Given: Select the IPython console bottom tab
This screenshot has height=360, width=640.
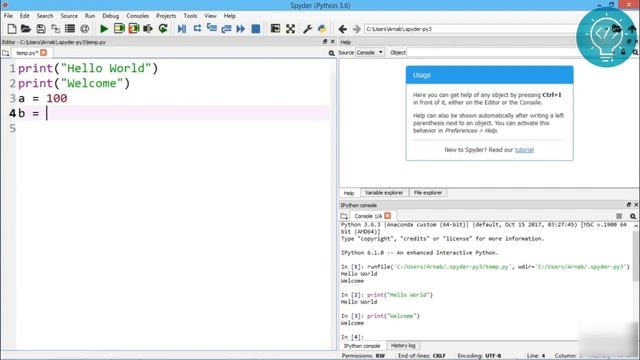Looking at the screenshot, I should click(x=362, y=346).
